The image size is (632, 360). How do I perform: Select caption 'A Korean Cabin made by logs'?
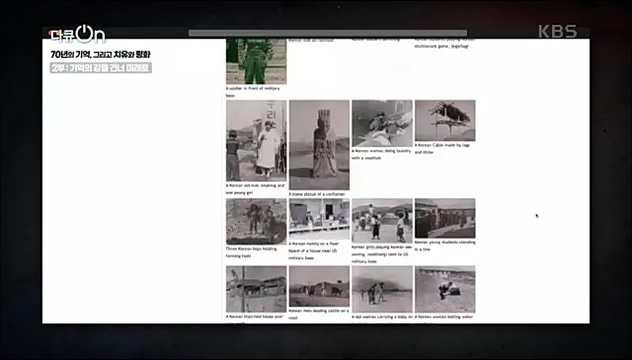click(x=442, y=148)
